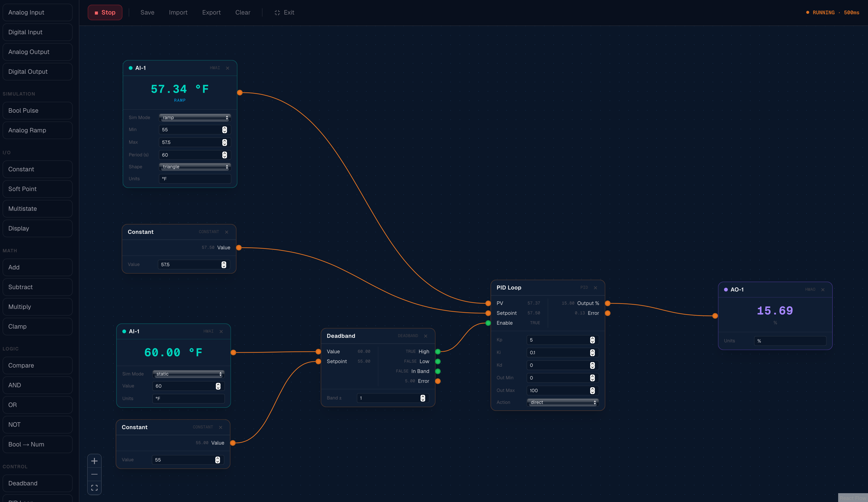Click PID Loop Output % output handle
The image size is (868, 502).
[608, 303]
